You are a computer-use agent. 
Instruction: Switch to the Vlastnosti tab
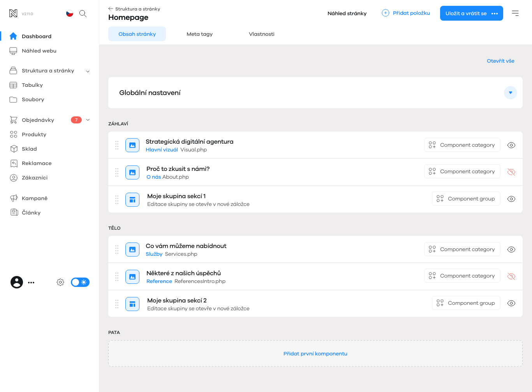pos(261,34)
